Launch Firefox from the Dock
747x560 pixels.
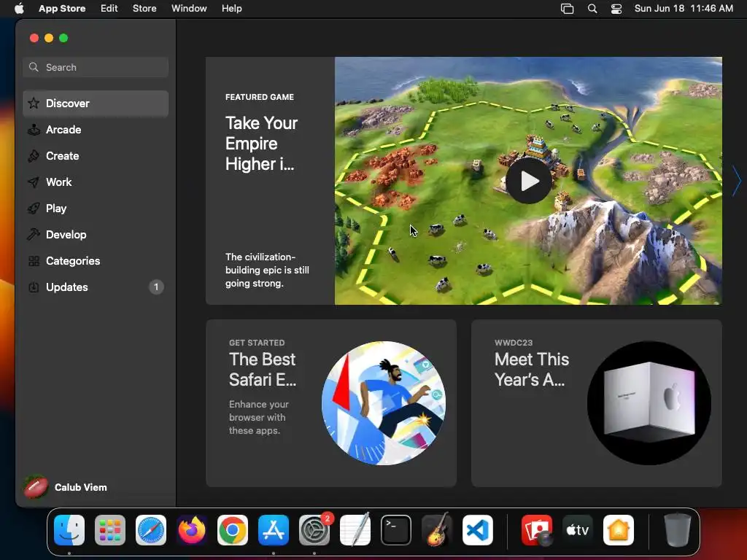point(192,530)
